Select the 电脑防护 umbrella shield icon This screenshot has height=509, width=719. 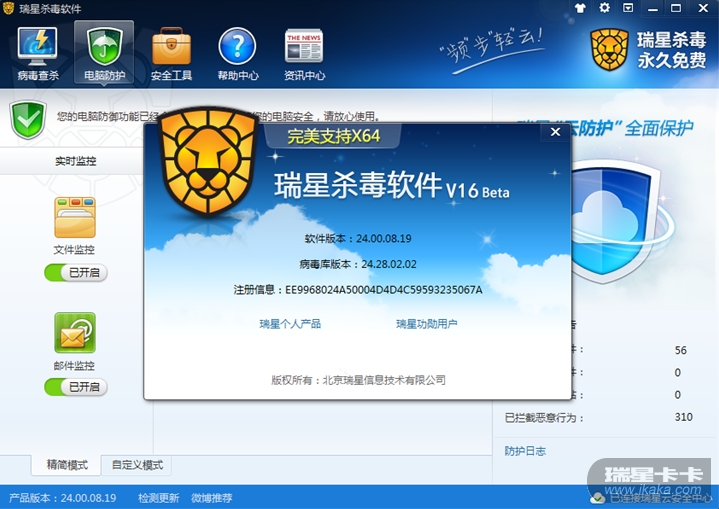104,46
